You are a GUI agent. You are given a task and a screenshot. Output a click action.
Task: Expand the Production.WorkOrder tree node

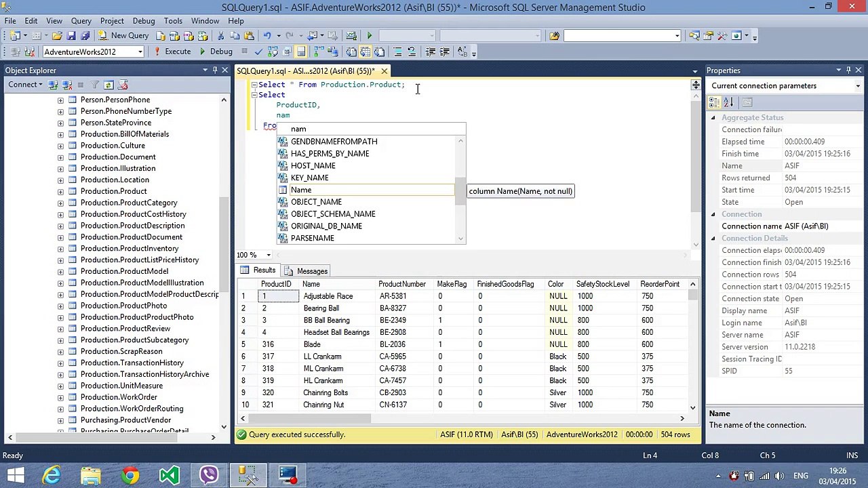(x=60, y=397)
